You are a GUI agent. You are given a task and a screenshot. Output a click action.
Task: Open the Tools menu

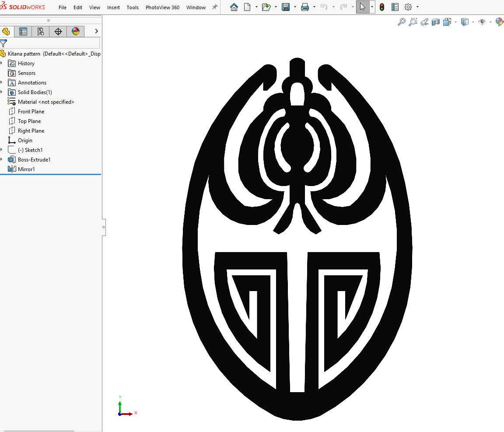(x=133, y=7)
